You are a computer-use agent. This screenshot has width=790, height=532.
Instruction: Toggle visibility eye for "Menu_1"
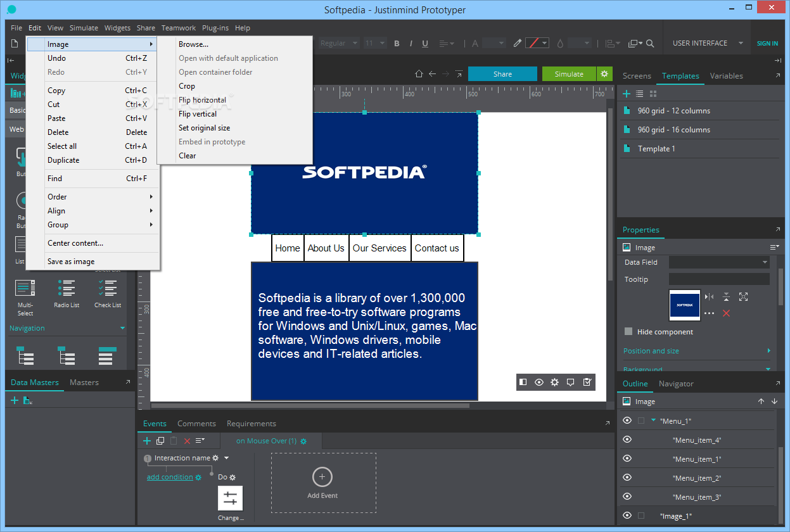click(627, 421)
